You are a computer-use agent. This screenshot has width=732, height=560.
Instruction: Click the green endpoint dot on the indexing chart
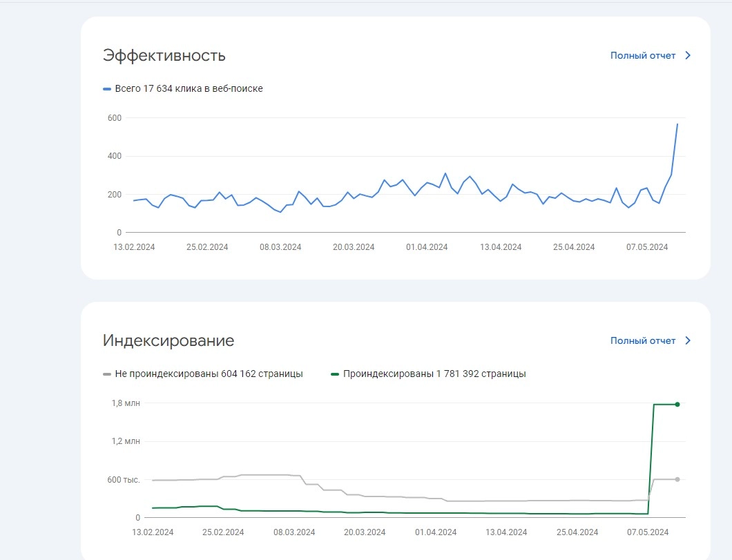coord(677,404)
